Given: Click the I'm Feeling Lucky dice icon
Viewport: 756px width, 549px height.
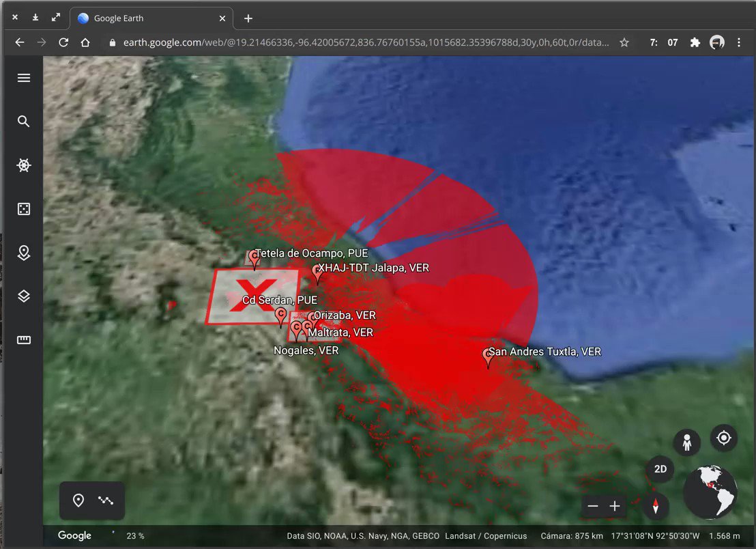Looking at the screenshot, I should pos(24,209).
